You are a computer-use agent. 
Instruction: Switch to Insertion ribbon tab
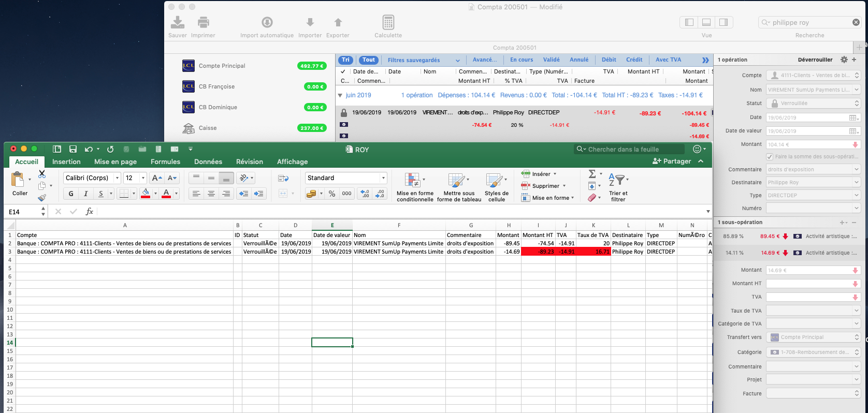pos(66,161)
